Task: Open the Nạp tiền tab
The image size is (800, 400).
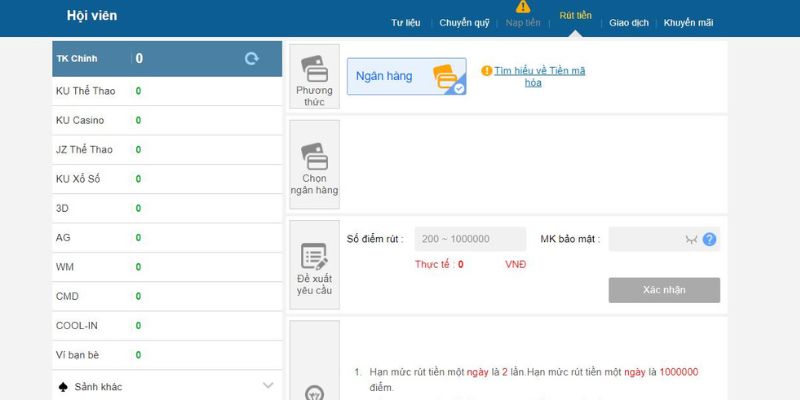Action: pos(523,23)
